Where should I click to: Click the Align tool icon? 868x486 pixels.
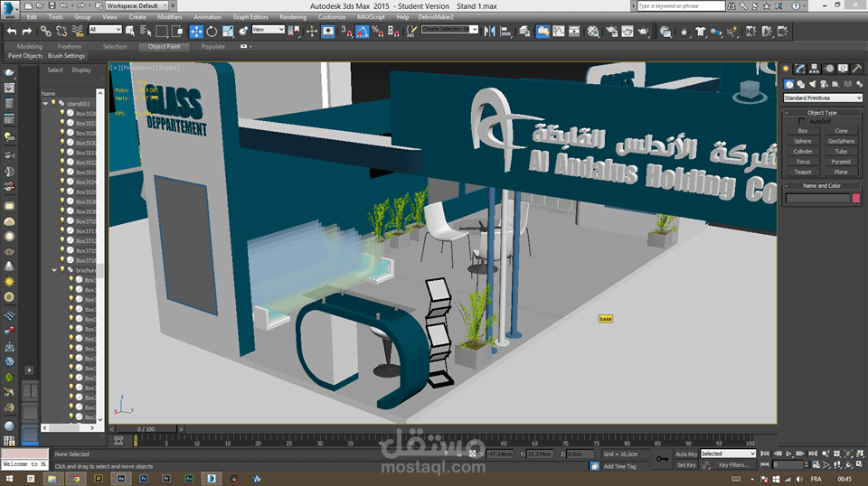[505, 32]
